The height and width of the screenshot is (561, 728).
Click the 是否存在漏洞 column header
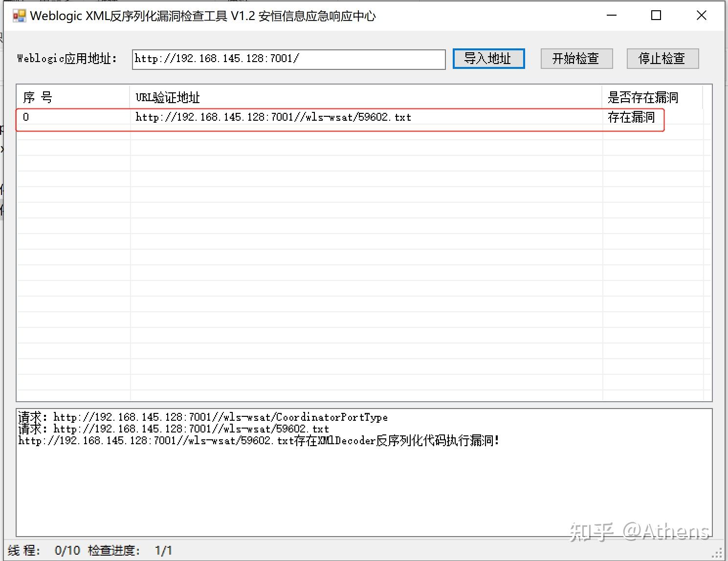pyautogui.click(x=642, y=97)
